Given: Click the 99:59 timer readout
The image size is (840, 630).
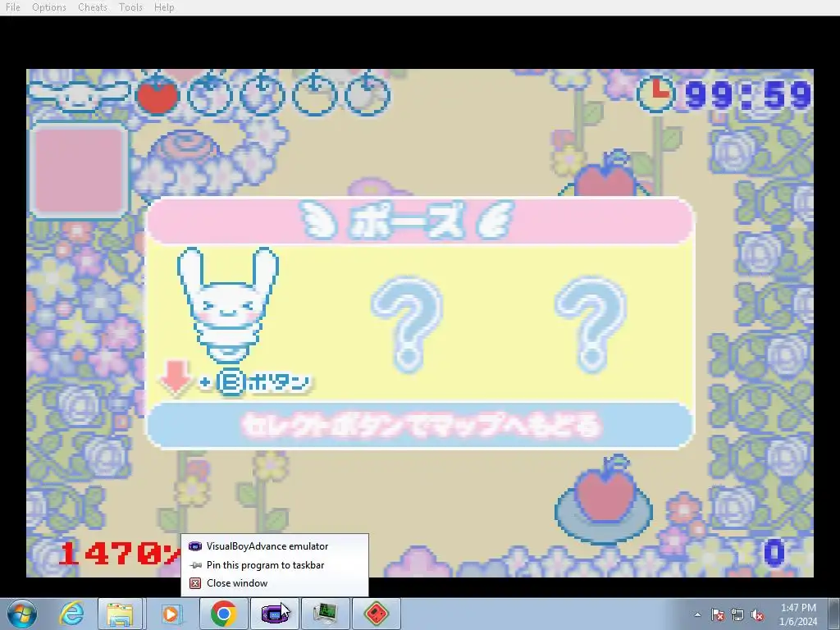Looking at the screenshot, I should click(748, 95).
